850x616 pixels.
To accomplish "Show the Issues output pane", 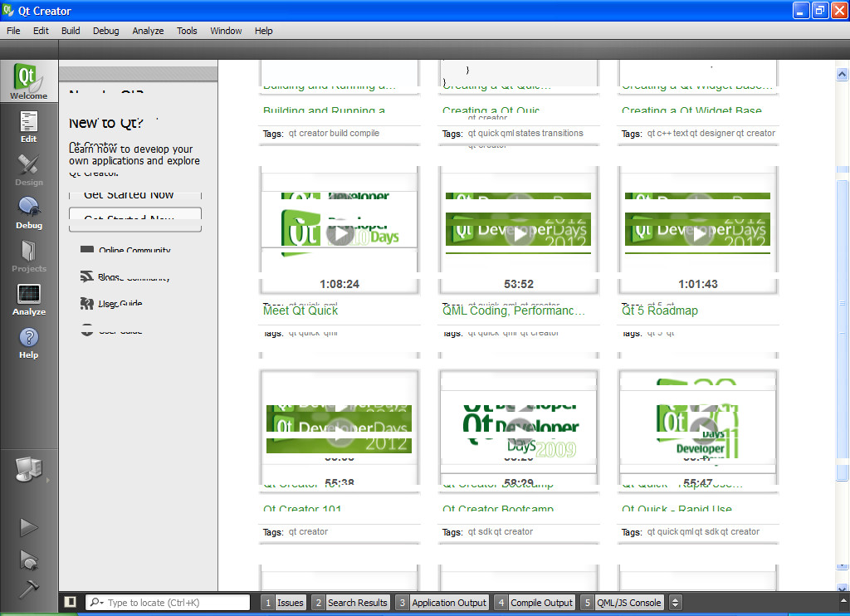I will 284,603.
